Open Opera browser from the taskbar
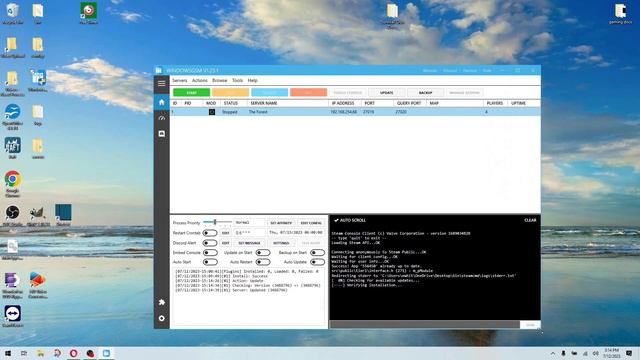640x360 pixels. click(x=73, y=353)
